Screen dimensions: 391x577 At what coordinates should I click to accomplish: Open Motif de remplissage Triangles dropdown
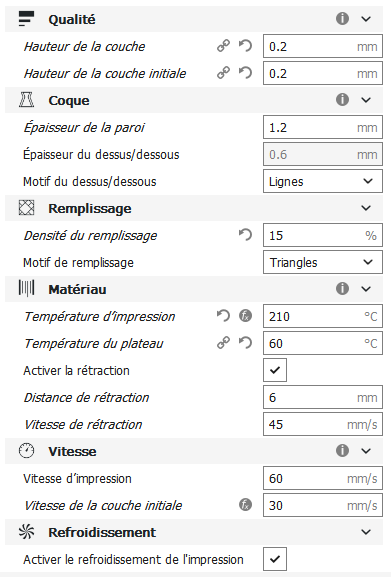[x=323, y=262]
